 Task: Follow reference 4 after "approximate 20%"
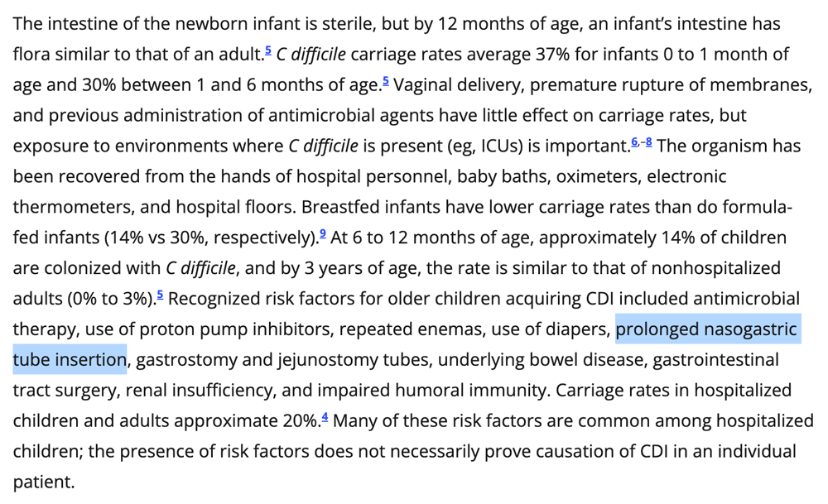pyautogui.click(x=325, y=416)
